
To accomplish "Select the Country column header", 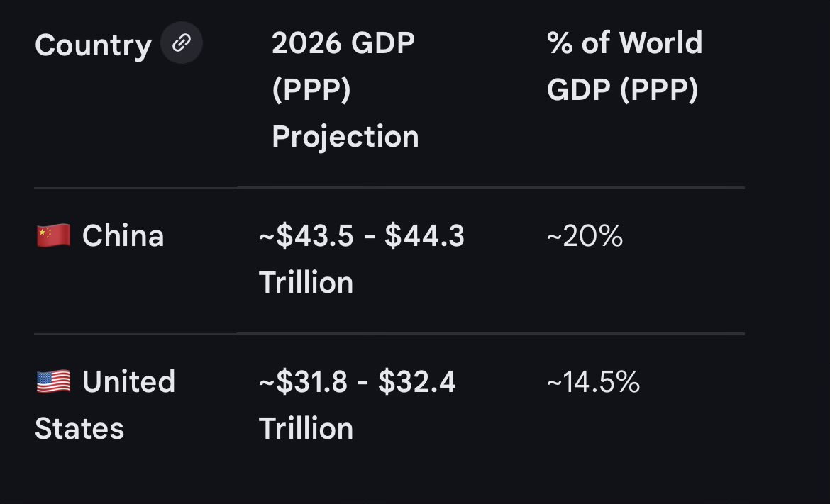I will pos(93,45).
